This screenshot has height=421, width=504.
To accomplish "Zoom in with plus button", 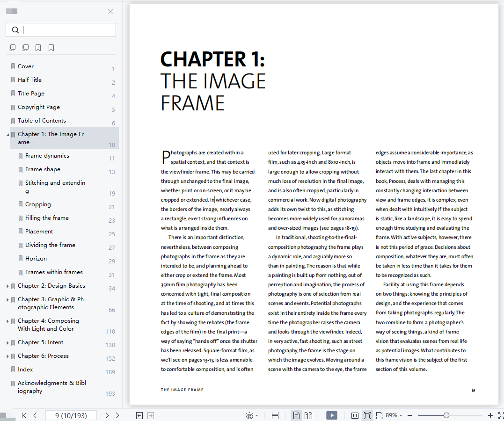I will pos(490,415).
